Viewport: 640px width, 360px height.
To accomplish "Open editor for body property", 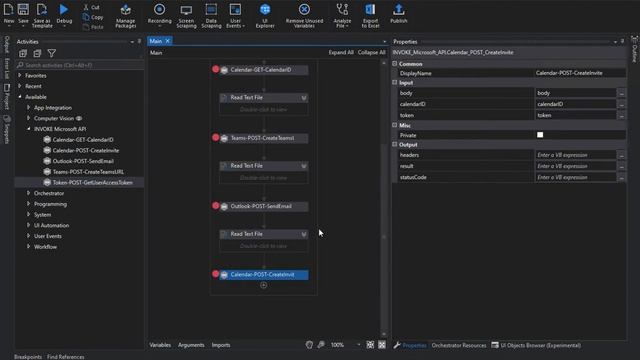I will point(622,93).
